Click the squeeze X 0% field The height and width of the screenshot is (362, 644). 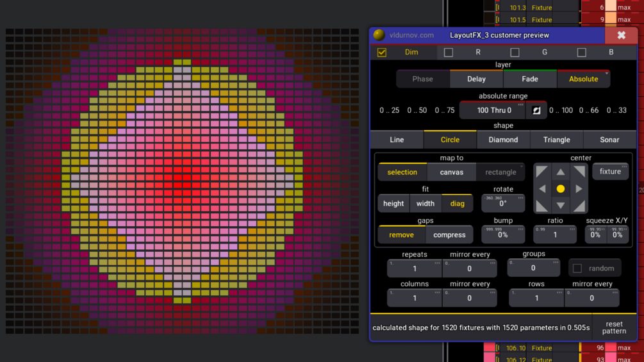(595, 234)
